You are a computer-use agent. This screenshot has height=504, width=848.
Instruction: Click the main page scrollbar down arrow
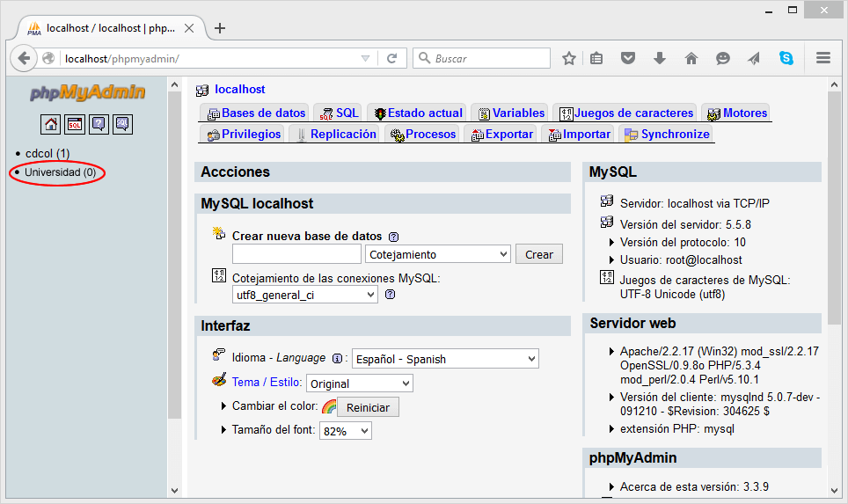click(x=833, y=491)
